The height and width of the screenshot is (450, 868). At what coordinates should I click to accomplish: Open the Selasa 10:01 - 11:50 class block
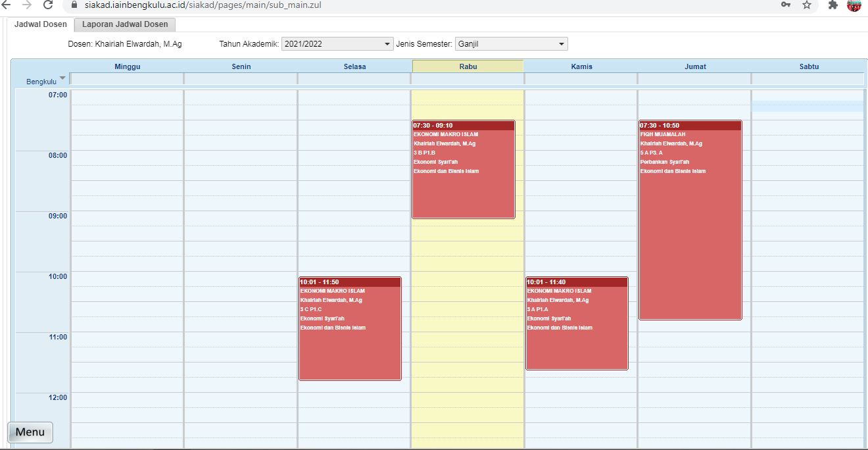pyautogui.click(x=350, y=328)
